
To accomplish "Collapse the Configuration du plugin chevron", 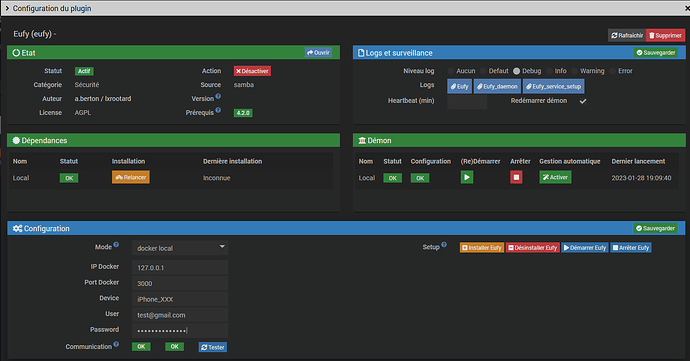I will click(7, 8).
